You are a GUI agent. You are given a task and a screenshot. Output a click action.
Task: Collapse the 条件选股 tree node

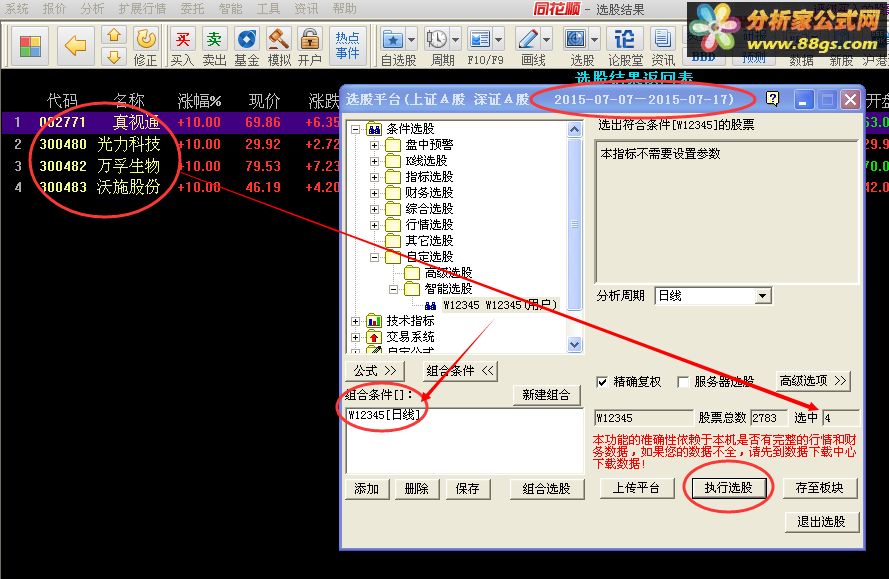pyautogui.click(x=355, y=129)
